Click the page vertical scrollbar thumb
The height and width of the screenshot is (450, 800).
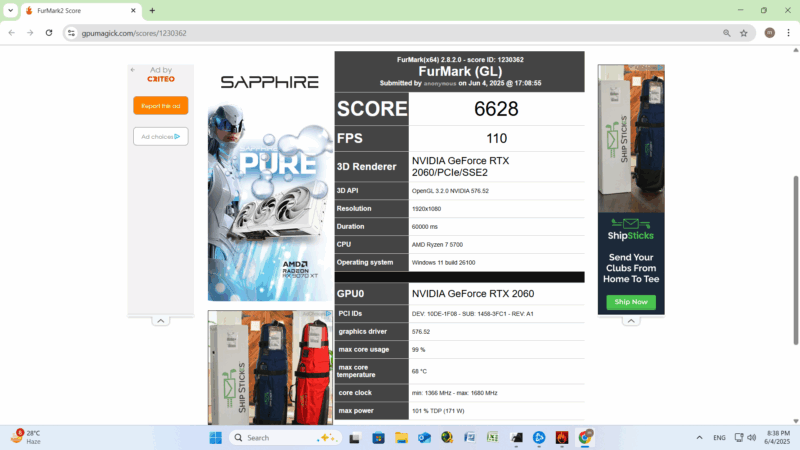click(x=795, y=260)
